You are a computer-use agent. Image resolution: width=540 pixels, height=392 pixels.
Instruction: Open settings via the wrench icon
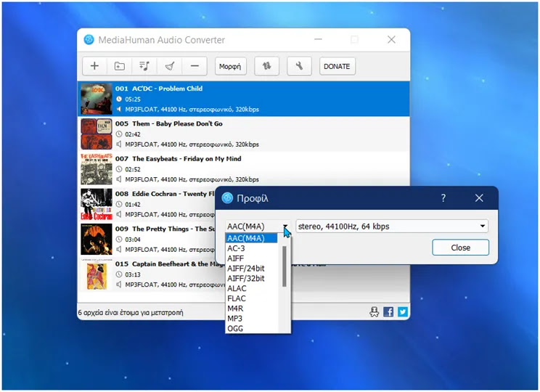299,66
